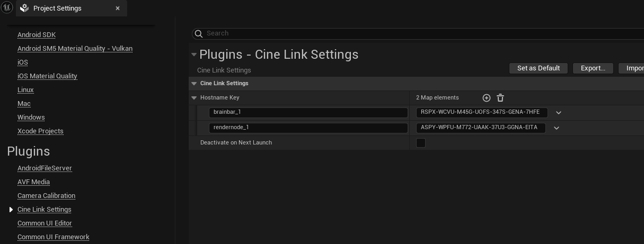Open Camera Calibration plugin settings
The image size is (644, 244).
coord(46,196)
